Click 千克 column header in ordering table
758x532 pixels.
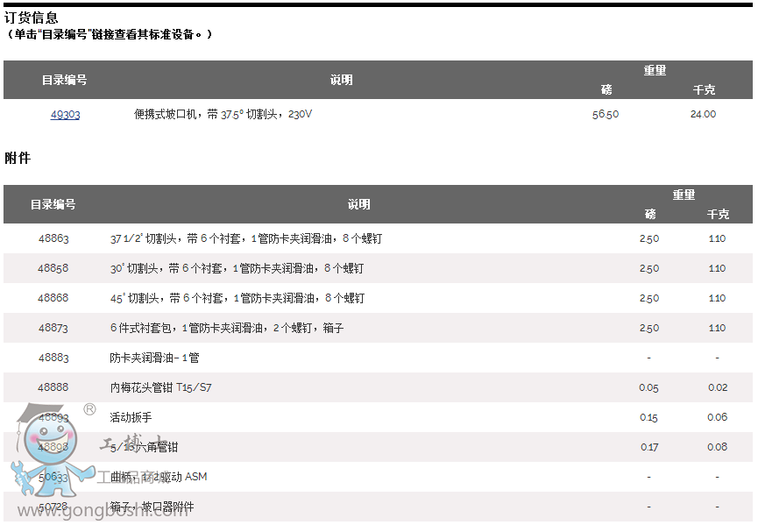(704, 89)
